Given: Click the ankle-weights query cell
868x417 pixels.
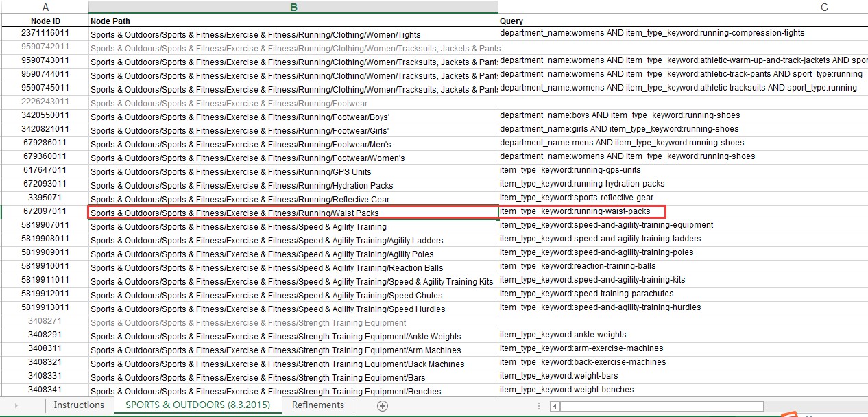Looking at the screenshot, I should click(x=683, y=335).
